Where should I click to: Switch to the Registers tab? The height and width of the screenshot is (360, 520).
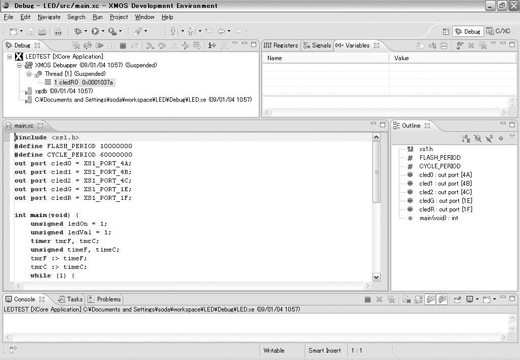(281, 45)
